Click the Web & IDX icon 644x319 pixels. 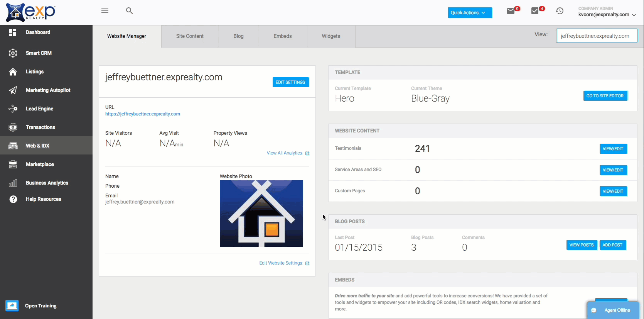tap(13, 146)
